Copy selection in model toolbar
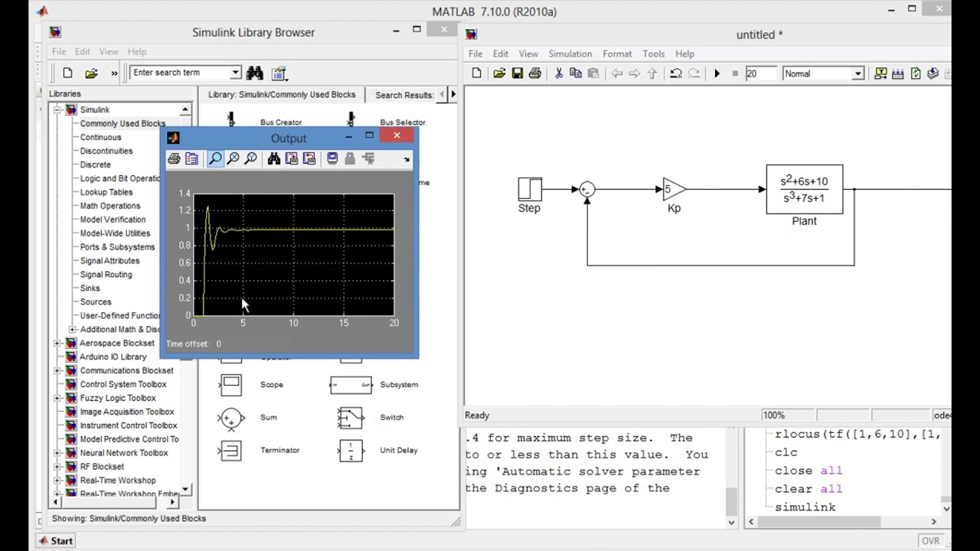 coord(576,73)
